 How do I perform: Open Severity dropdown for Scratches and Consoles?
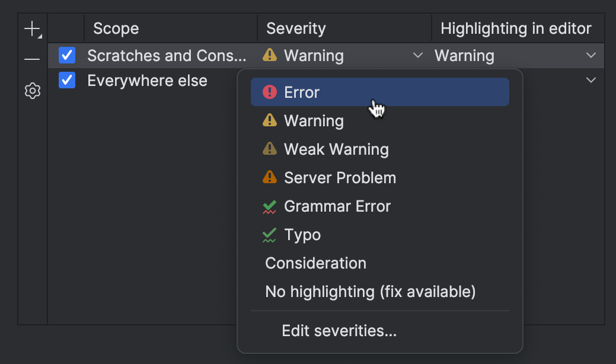click(417, 56)
